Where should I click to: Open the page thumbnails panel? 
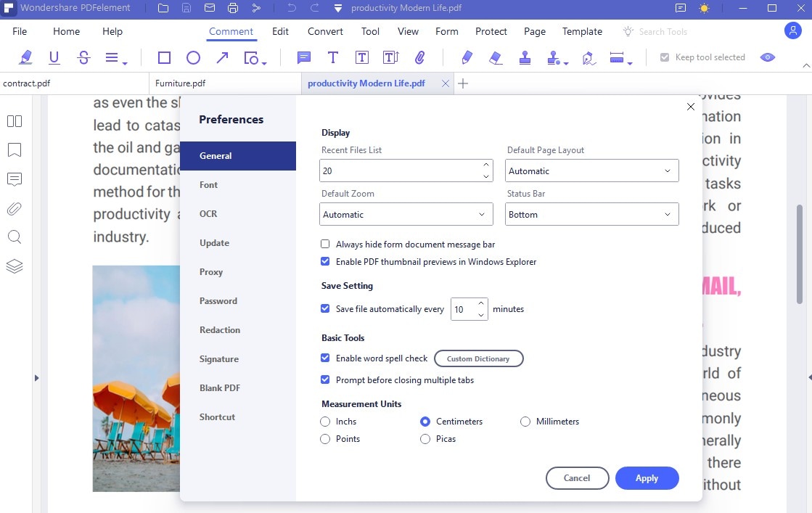pyautogui.click(x=15, y=121)
